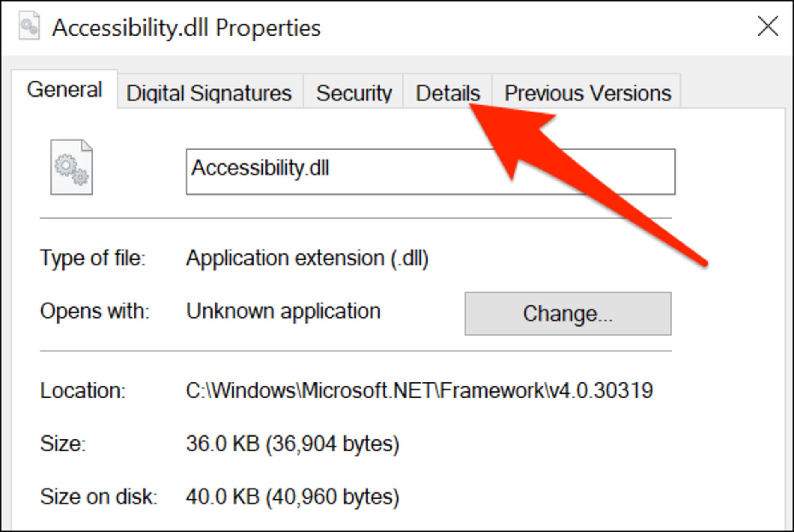Select the Application extension (.dll) text
Image resolution: width=794 pixels, height=532 pixels.
tap(307, 258)
